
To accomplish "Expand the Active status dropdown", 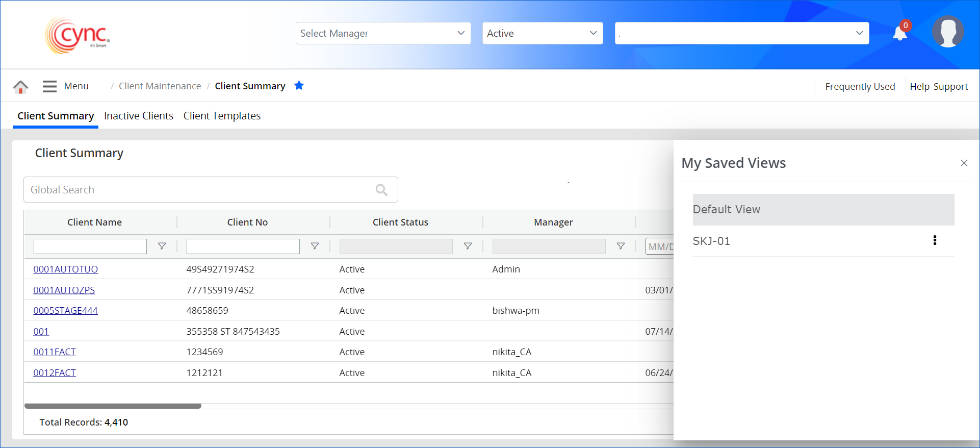I will 542,33.
